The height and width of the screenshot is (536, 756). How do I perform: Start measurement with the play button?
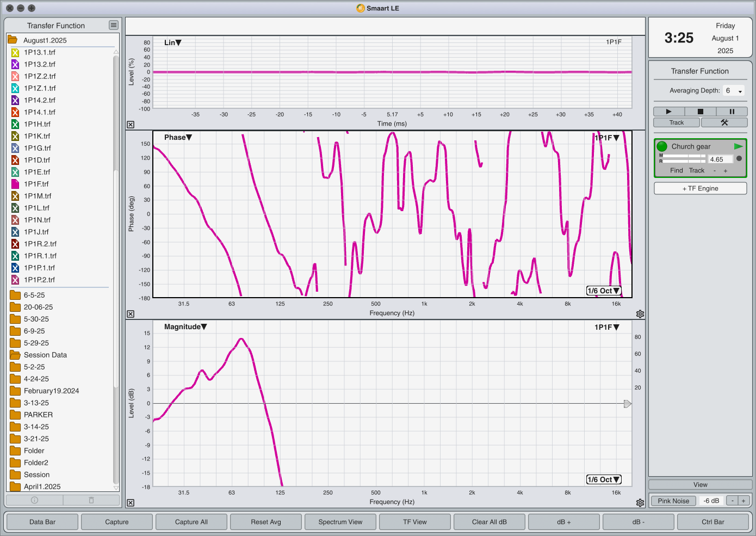pos(669,112)
